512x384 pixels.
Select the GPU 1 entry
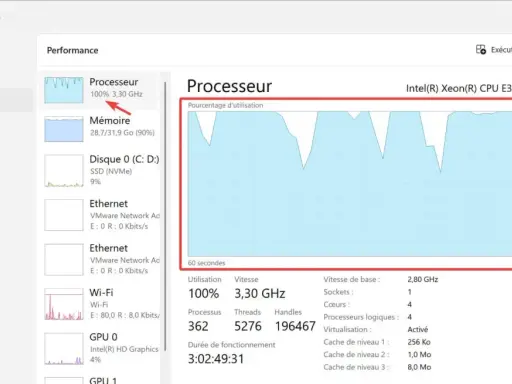[x=100, y=379]
